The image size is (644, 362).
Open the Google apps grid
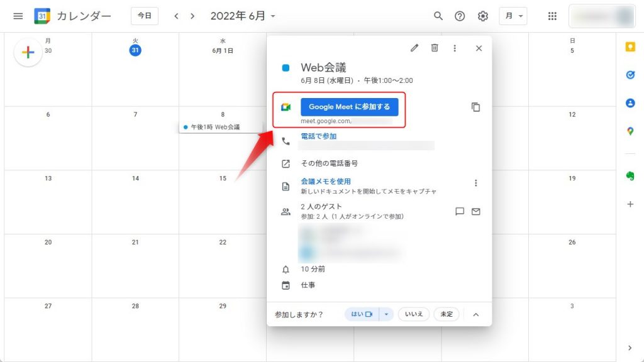(x=552, y=16)
